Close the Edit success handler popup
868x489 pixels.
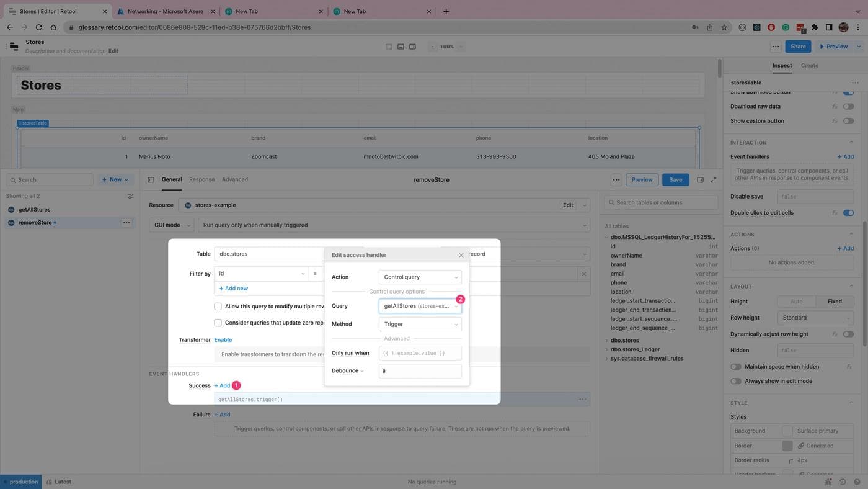pos(461,255)
